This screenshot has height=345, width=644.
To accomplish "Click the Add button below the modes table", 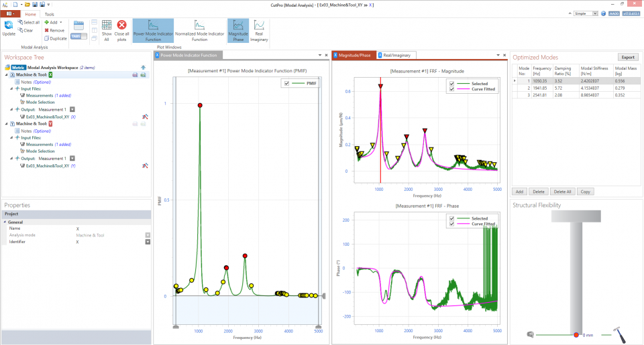I will [x=519, y=192].
